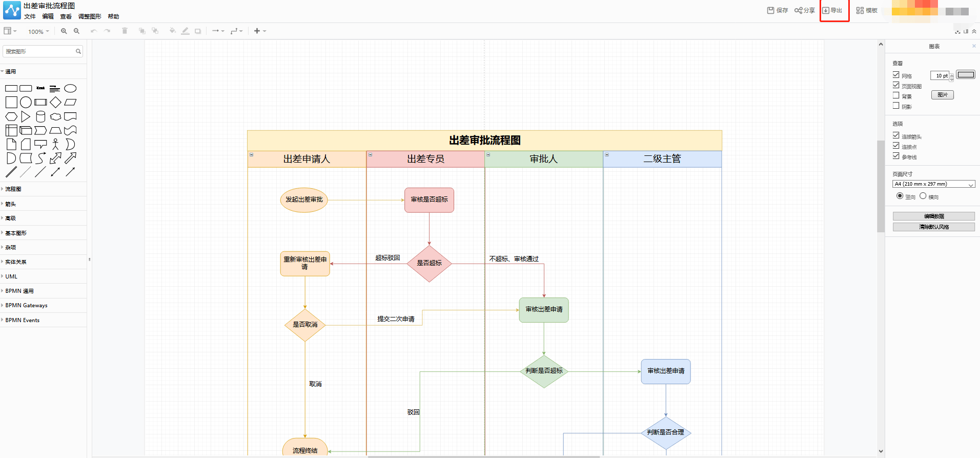
Task: Select the cloud shape in the 通用 palette
Action: [55, 116]
